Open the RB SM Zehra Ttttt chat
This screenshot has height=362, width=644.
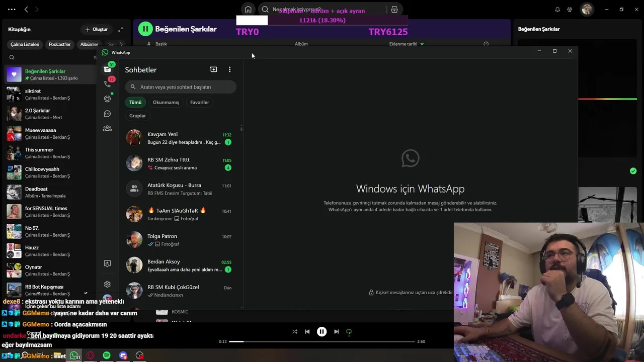180,163
